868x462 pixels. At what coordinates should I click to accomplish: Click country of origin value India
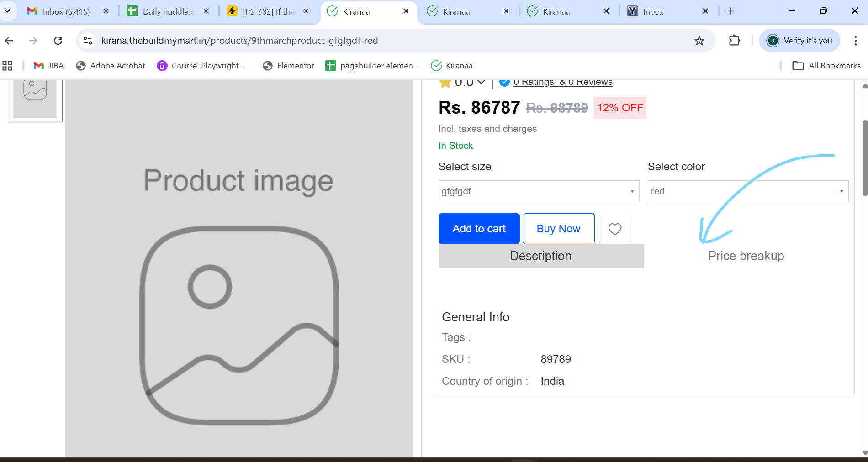pyautogui.click(x=552, y=381)
